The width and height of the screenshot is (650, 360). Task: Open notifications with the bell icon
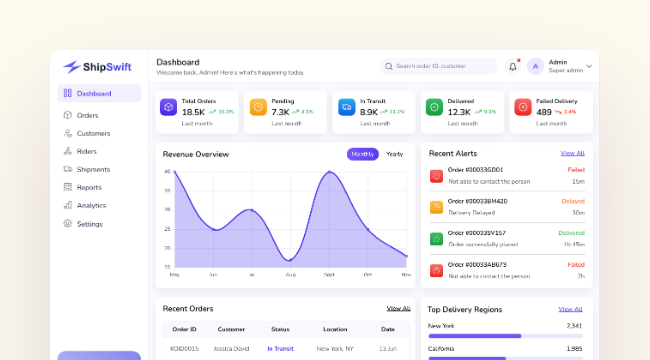(x=513, y=66)
